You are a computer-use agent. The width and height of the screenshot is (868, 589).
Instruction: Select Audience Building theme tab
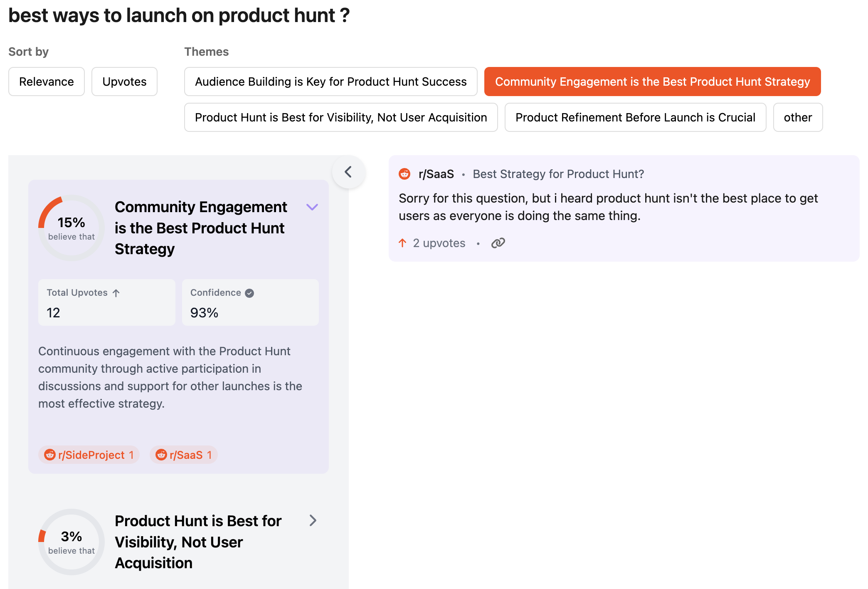[330, 82]
